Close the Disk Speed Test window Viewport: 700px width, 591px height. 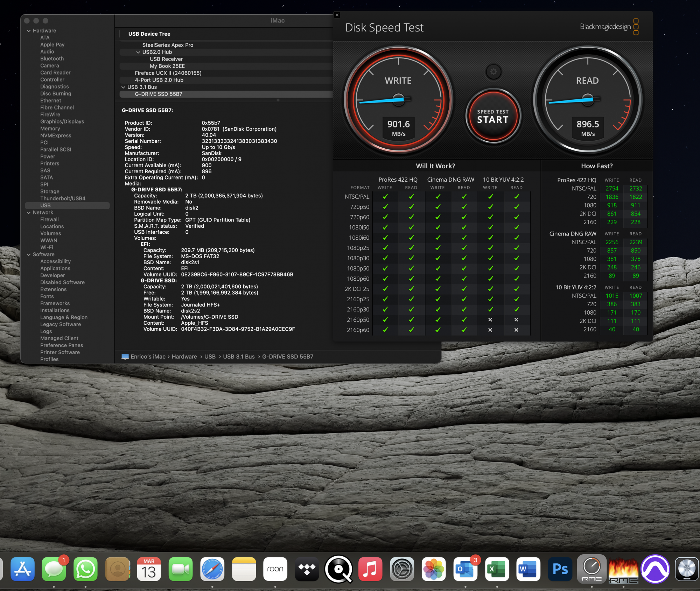(337, 15)
